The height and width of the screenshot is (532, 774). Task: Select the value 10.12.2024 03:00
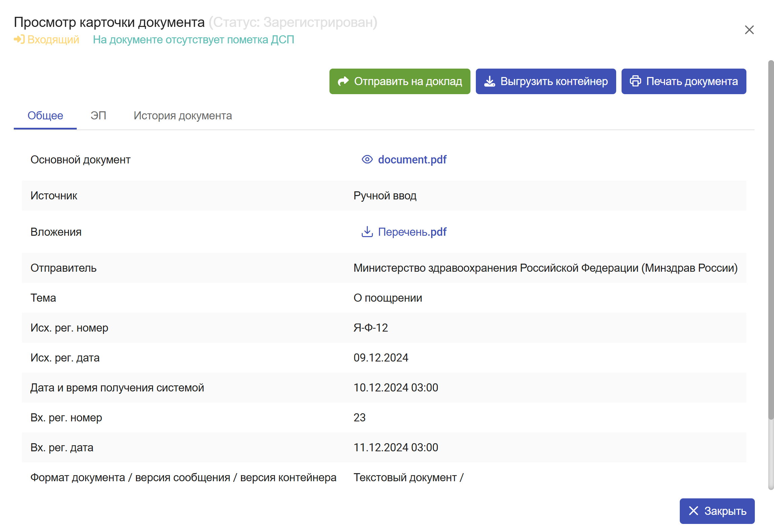[x=396, y=388]
